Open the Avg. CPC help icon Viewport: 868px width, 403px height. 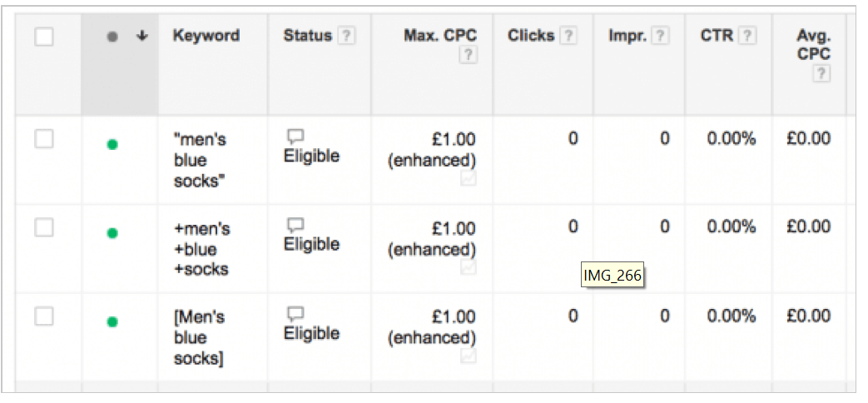coord(822,73)
